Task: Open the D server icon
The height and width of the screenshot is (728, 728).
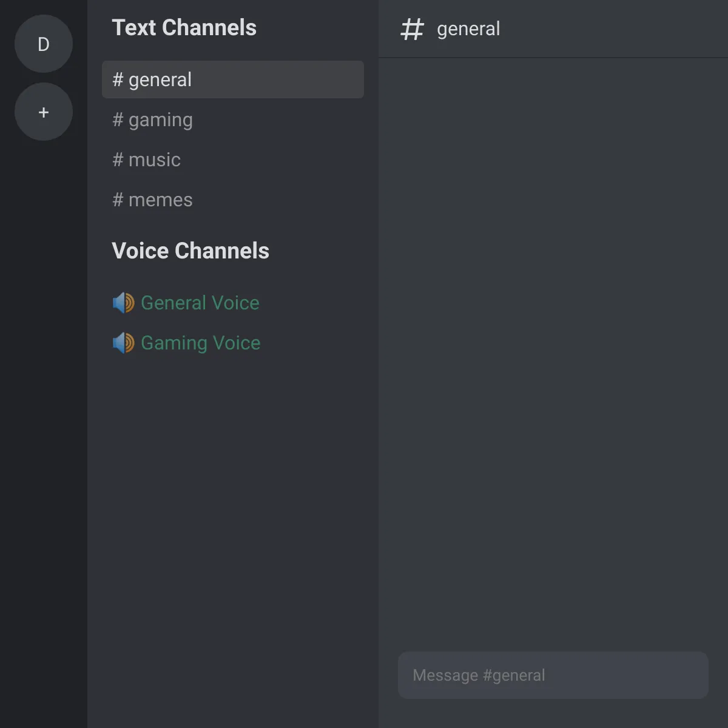Action: [x=44, y=44]
